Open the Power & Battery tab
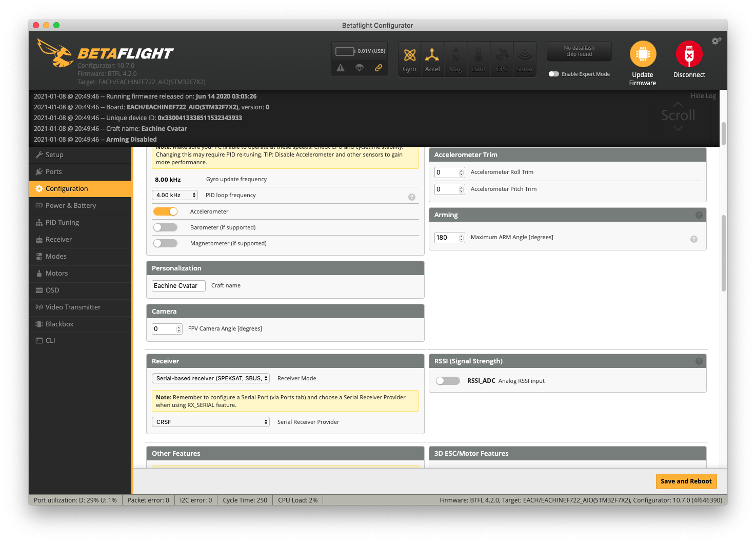Viewport: 756px width, 543px height. [x=80, y=206]
